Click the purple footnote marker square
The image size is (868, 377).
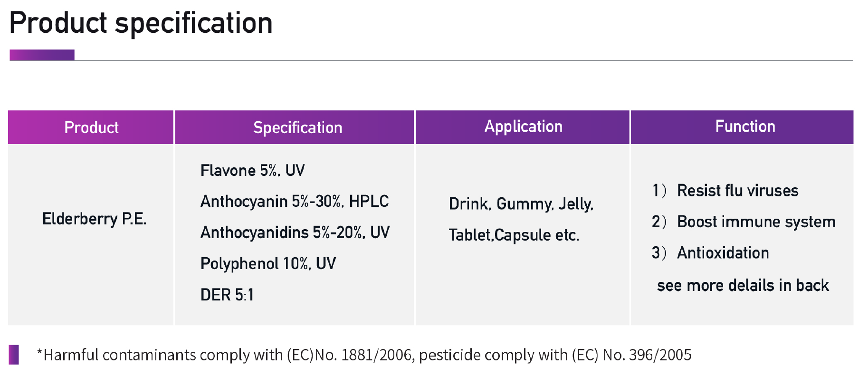(14, 355)
